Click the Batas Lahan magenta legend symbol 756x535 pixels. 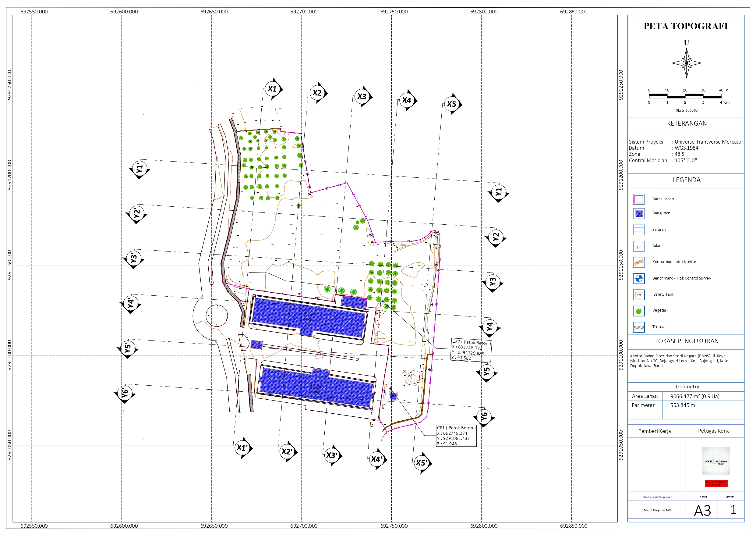(x=639, y=199)
